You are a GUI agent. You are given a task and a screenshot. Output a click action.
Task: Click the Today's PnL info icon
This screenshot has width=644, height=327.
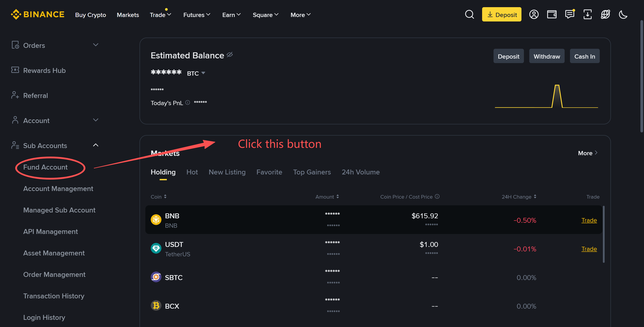click(x=188, y=102)
